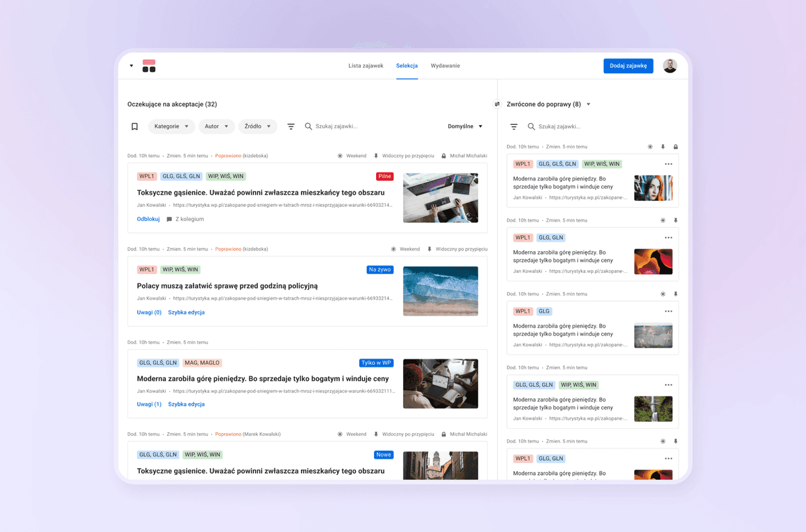Click the pin icon above fourth left card

coord(376,435)
